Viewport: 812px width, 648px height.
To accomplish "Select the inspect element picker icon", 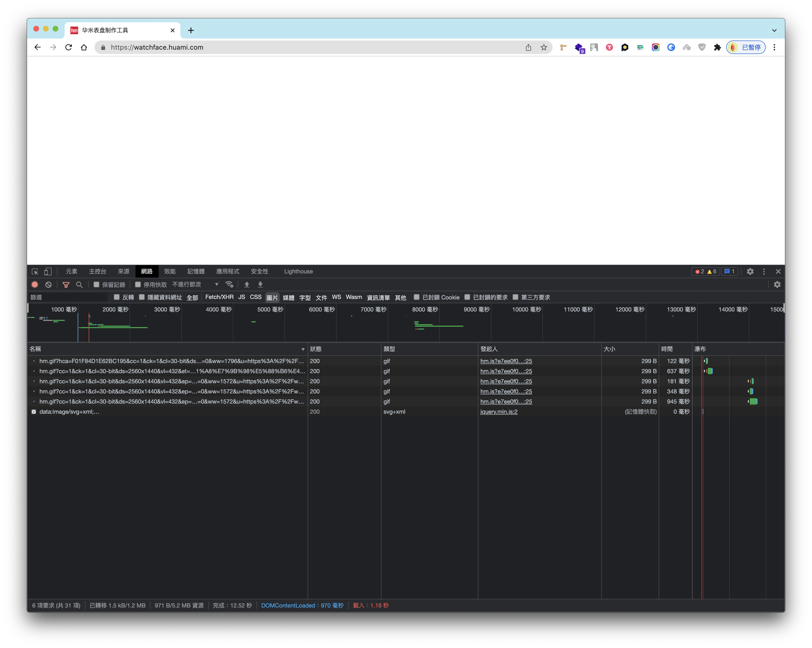I will coord(35,271).
